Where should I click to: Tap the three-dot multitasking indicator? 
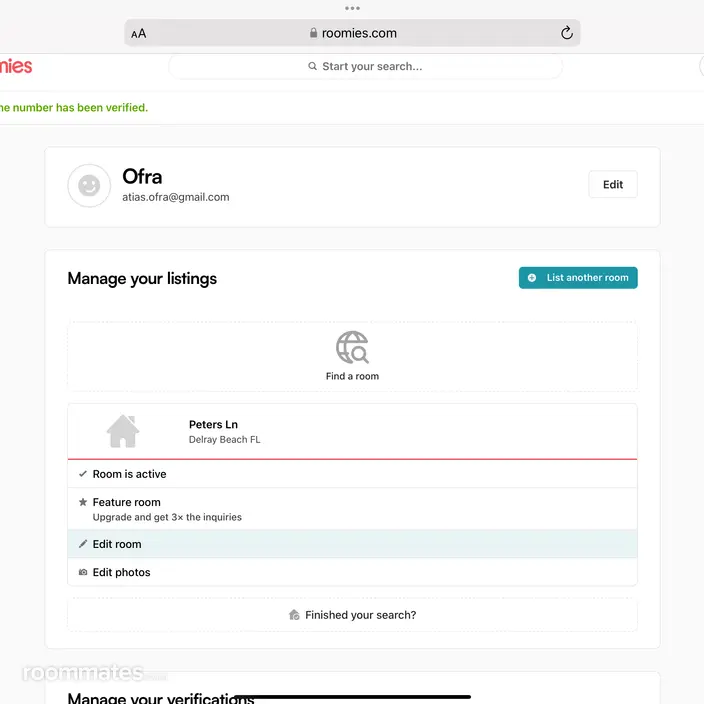tap(352, 8)
